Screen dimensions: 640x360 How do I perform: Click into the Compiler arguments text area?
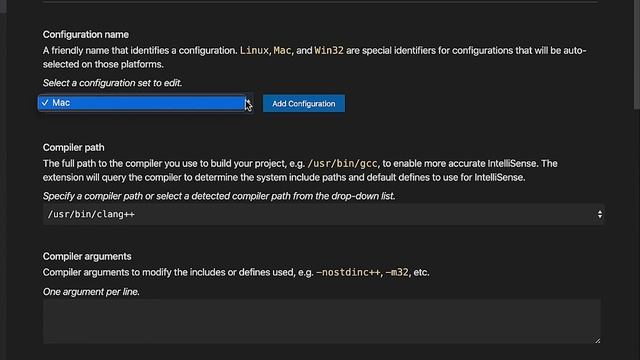pos(322,321)
